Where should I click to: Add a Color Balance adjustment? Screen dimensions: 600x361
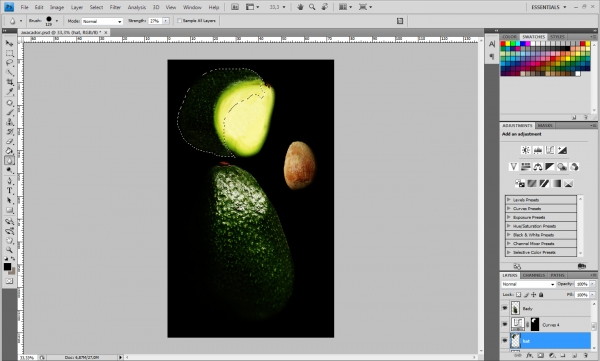pyautogui.click(x=538, y=167)
